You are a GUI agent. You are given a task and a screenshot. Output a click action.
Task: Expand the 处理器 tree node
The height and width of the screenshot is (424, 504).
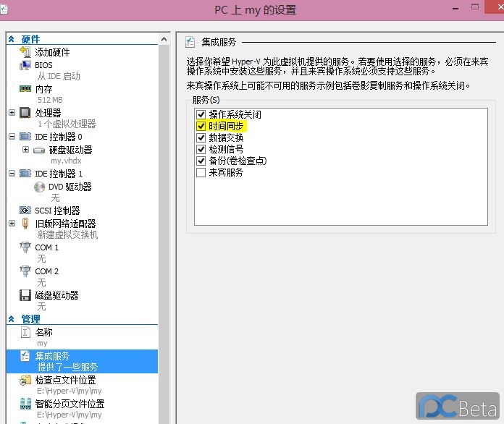(12, 113)
